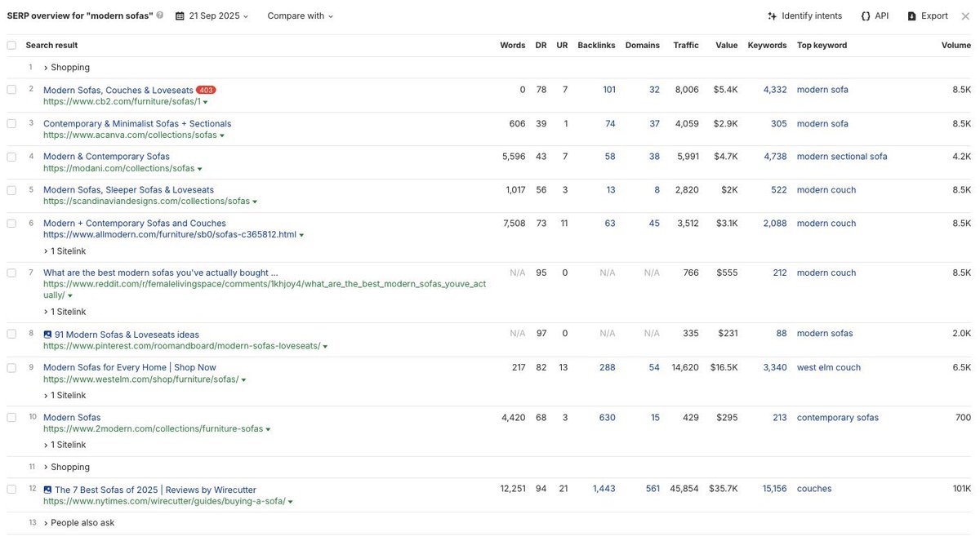Check the box for the westelm.com result row

pos(11,368)
